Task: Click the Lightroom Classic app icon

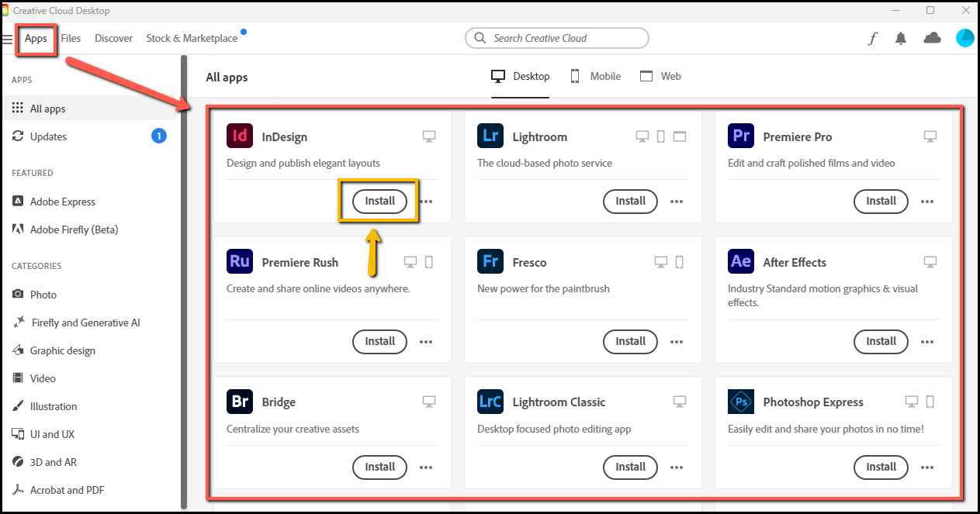Action: (x=490, y=402)
